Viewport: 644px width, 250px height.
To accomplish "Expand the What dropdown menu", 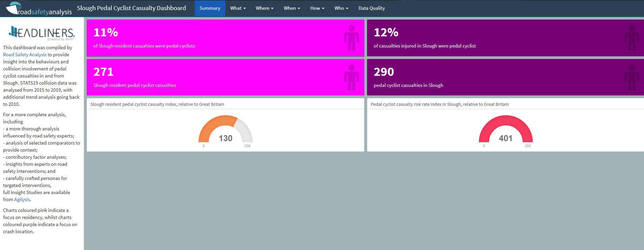I will (x=238, y=8).
